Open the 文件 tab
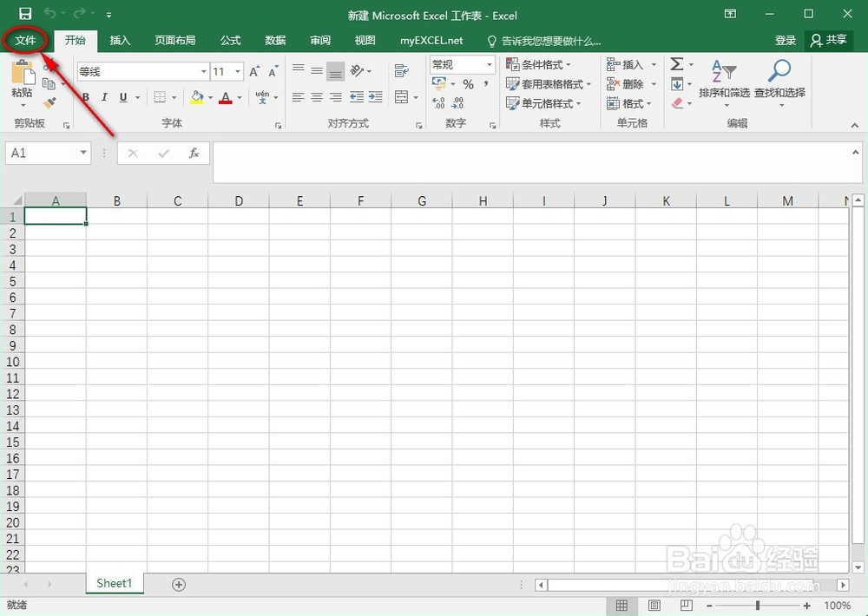 tap(25, 41)
